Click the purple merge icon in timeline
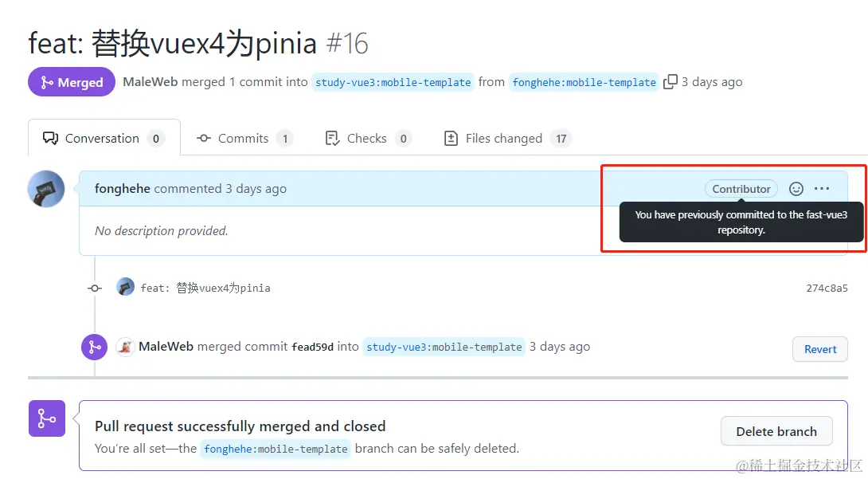 [x=95, y=347]
